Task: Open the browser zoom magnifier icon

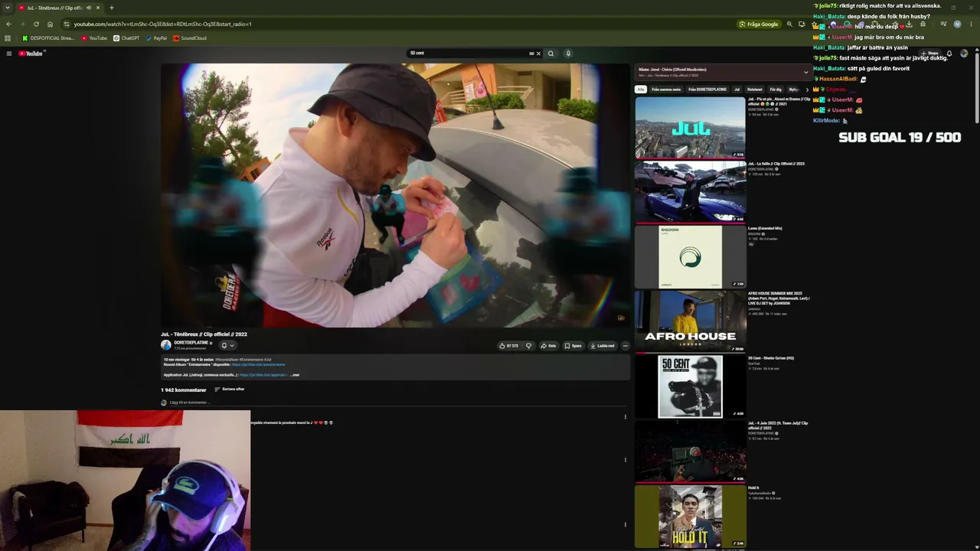Action: pyautogui.click(x=789, y=24)
